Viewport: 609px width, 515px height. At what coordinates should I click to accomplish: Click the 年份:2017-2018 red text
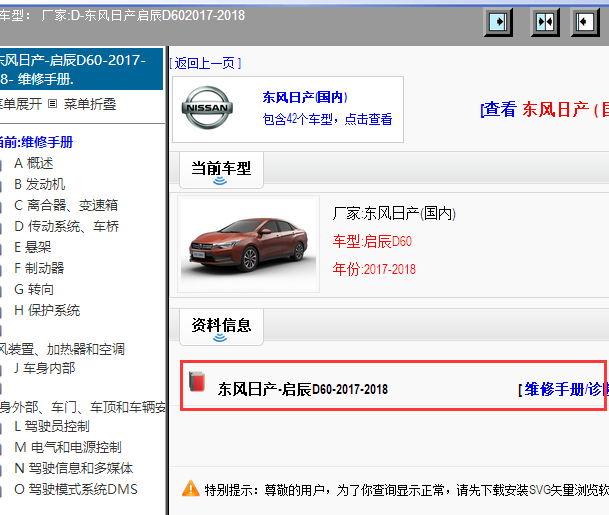tap(374, 269)
